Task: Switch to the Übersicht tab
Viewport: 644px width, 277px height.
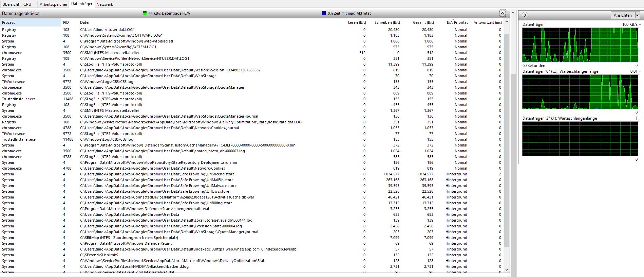Action: coord(11,4)
